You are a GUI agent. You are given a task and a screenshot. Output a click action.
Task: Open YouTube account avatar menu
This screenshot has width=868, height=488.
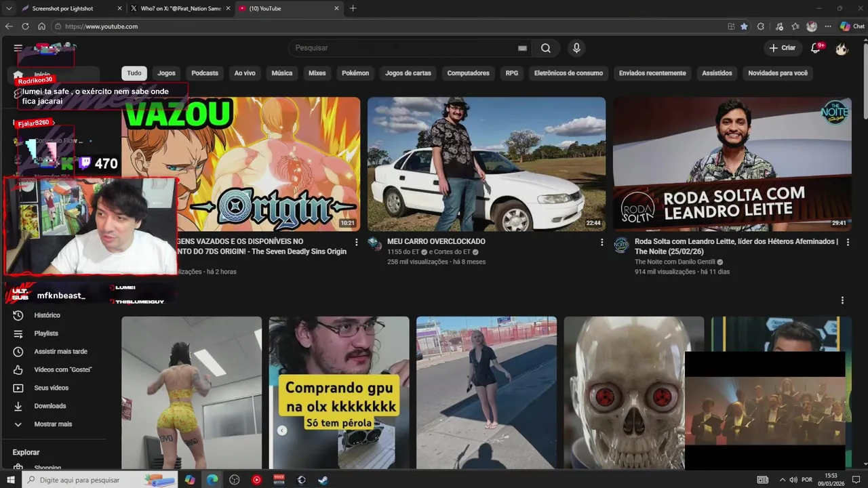[842, 48]
